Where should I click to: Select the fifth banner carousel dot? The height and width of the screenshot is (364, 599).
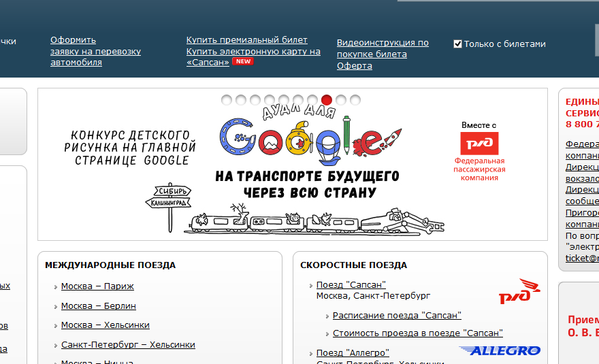click(284, 100)
